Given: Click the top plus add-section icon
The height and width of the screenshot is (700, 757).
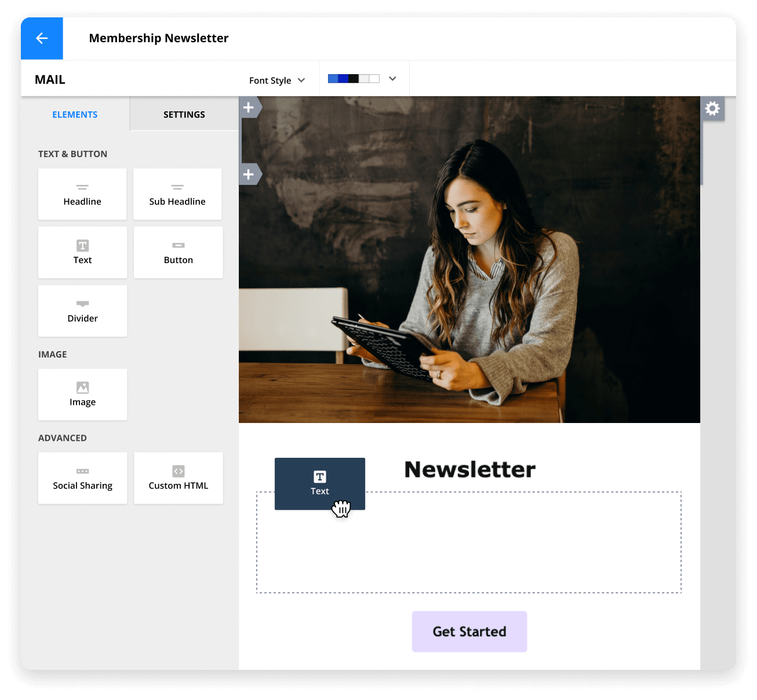Looking at the screenshot, I should point(249,107).
